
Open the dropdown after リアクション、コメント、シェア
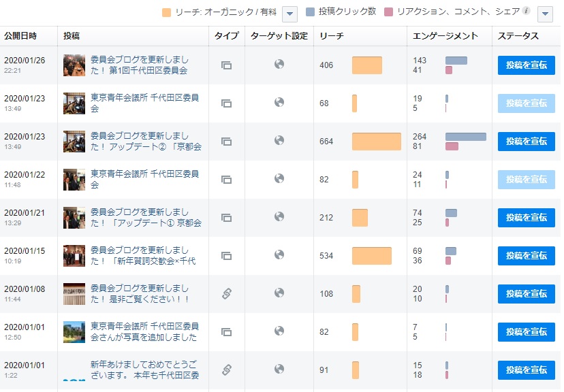point(545,14)
